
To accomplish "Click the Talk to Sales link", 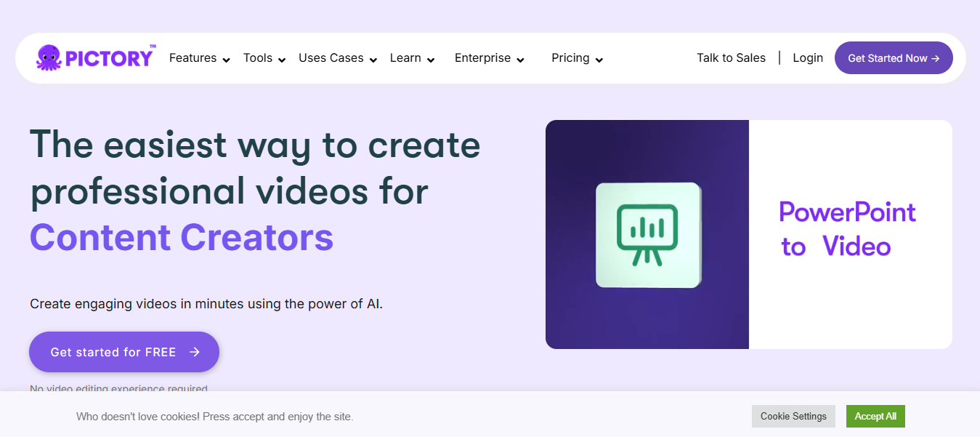I will coord(731,58).
